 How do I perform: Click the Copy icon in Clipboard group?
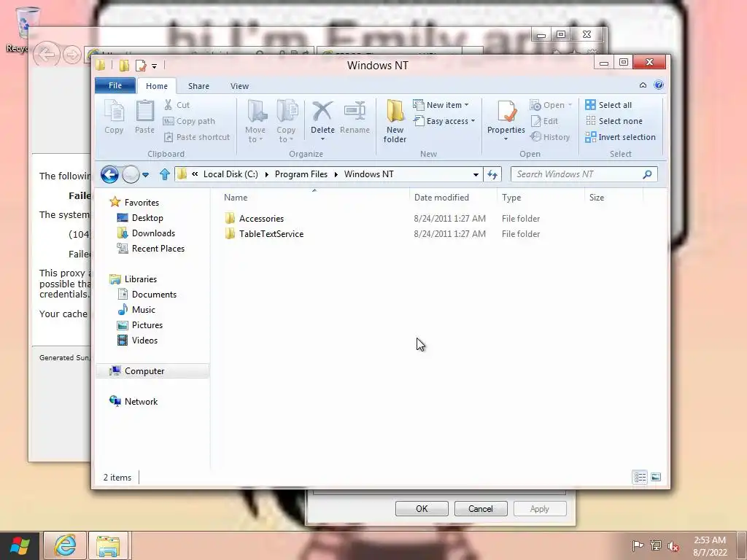point(114,117)
